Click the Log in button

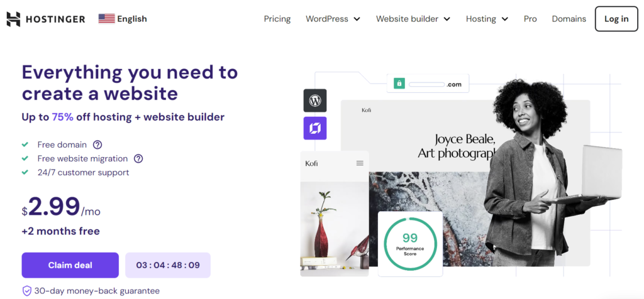pyautogui.click(x=616, y=19)
